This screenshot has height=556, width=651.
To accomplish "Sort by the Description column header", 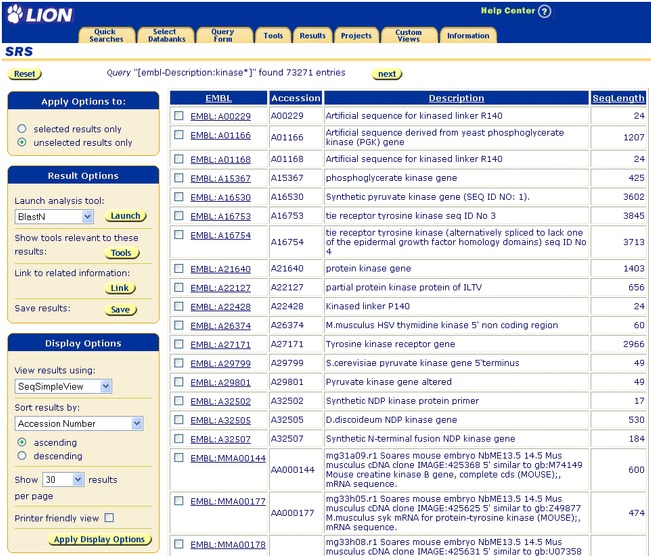I will pos(456,98).
